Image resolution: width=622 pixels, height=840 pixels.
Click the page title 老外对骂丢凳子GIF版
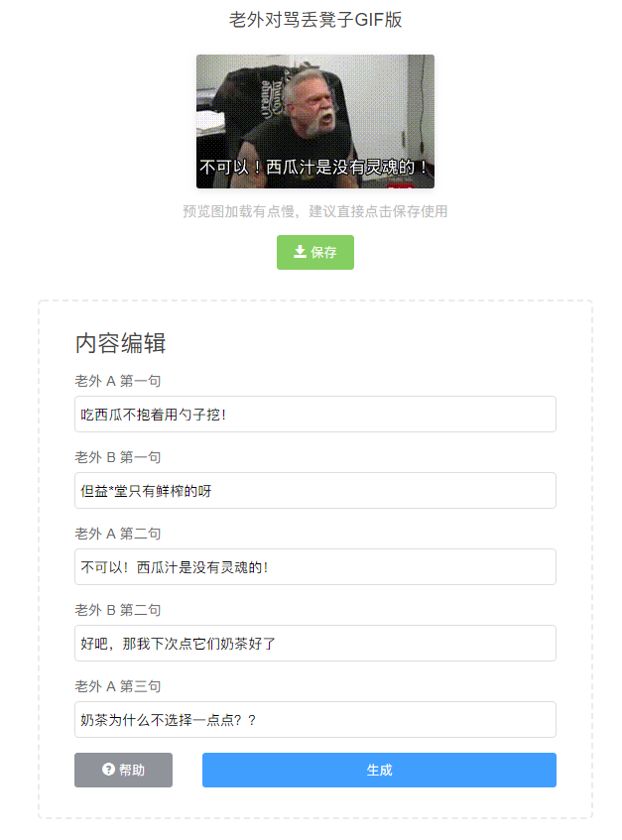(315, 20)
